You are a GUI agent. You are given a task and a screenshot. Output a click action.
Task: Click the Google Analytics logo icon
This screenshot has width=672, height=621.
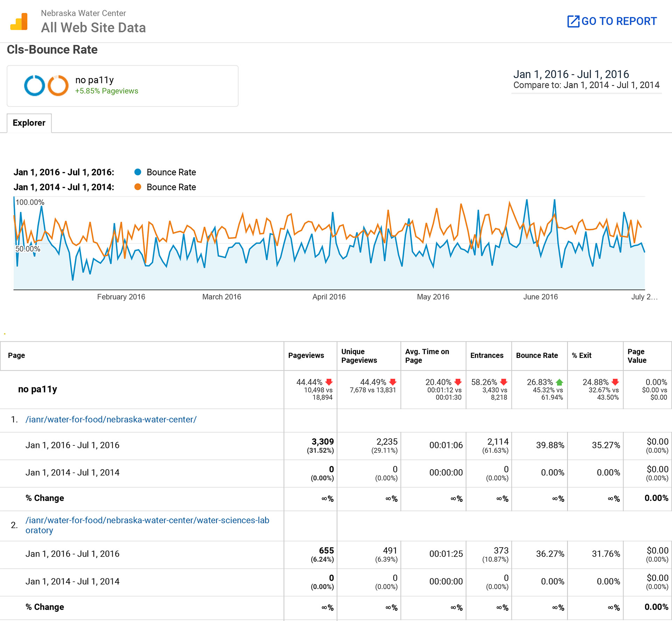pos(19,22)
